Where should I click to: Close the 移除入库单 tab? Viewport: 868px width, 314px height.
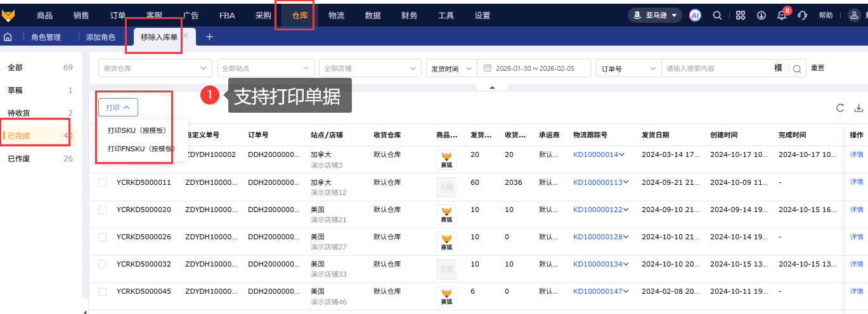pos(185,37)
